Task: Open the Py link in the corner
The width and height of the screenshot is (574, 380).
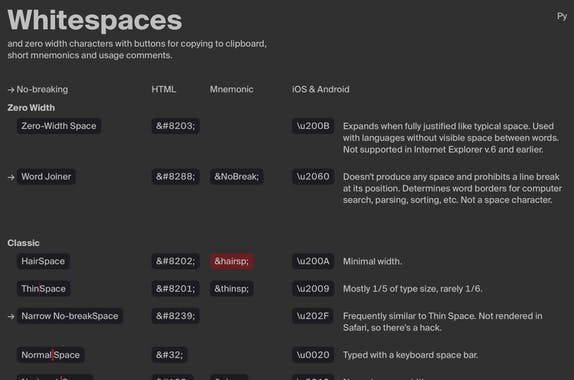Action: coord(562,16)
